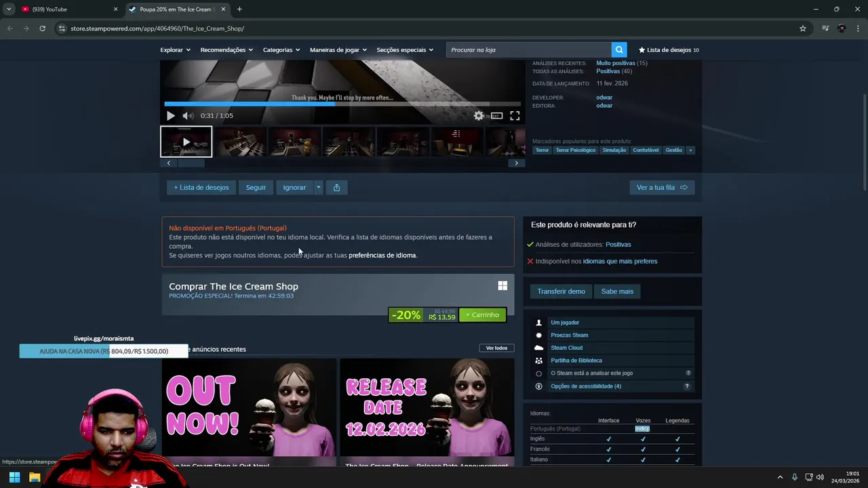Screen dimensions: 868x488
Task: Open Um jogador feature link
Action: click(565, 323)
